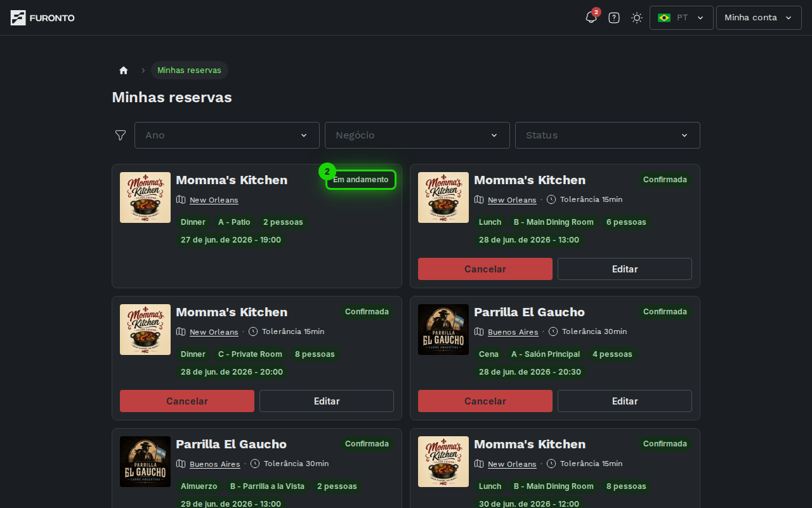Viewport: 812px width, 508px height.
Task: Click the Momma's Kitchen title on the 27 de jun. 19:00 reservation
Action: (x=232, y=180)
